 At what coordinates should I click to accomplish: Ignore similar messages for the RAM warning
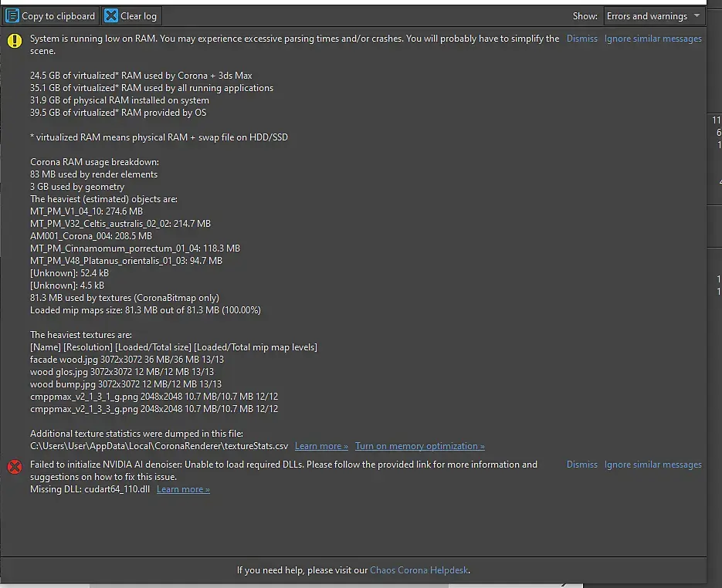(653, 39)
